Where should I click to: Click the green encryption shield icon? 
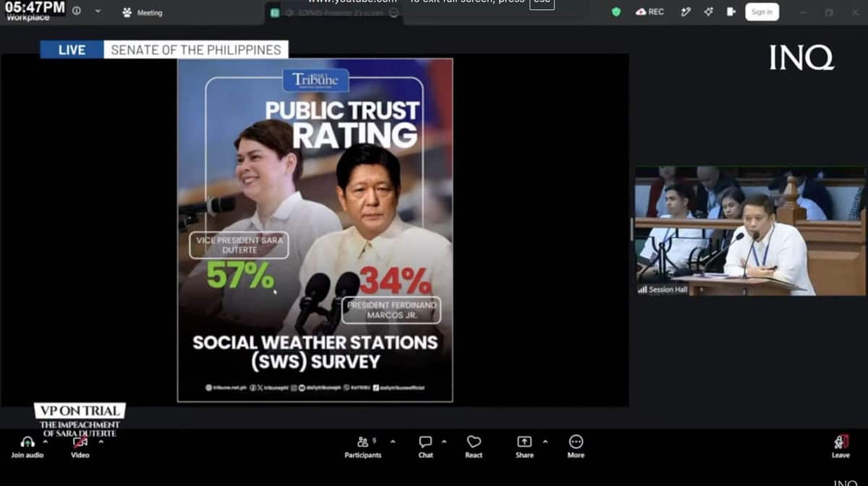[616, 12]
